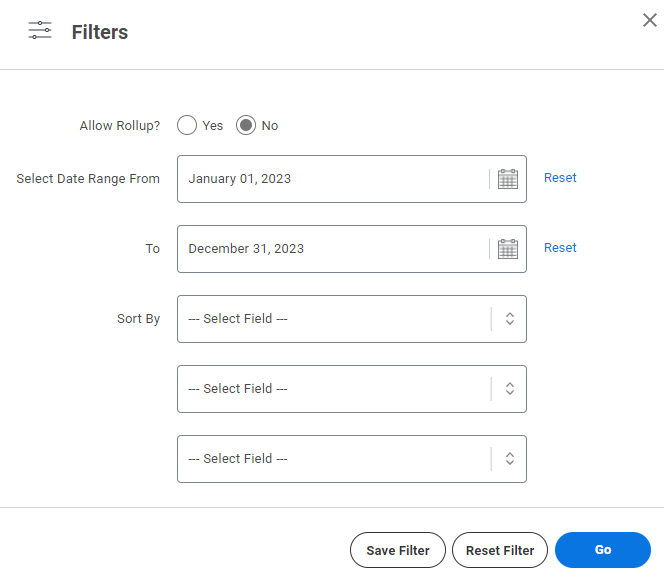
Task: Apply filters with the Go button
Action: click(x=603, y=550)
